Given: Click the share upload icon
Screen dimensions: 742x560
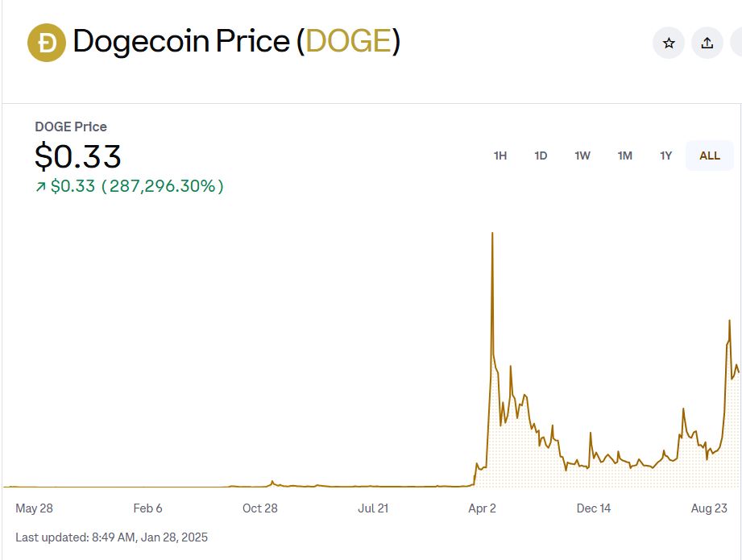Looking at the screenshot, I should [707, 43].
